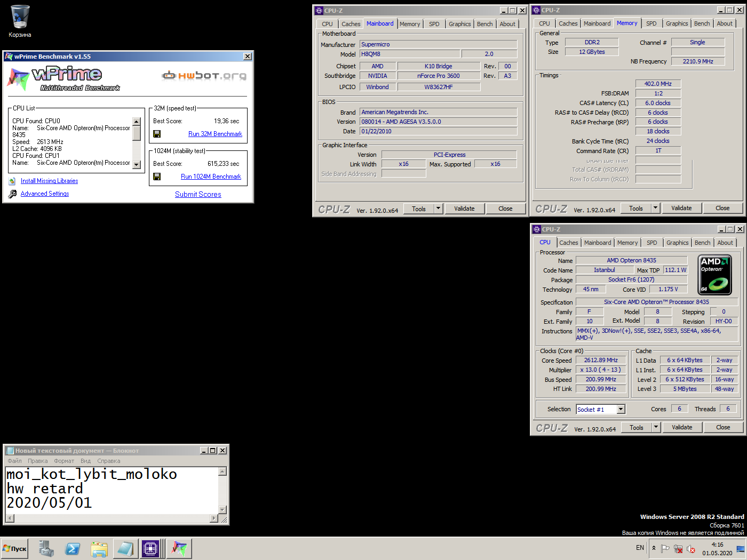
Task: Click the Notepad title bar icon
Action: [x=10, y=451]
